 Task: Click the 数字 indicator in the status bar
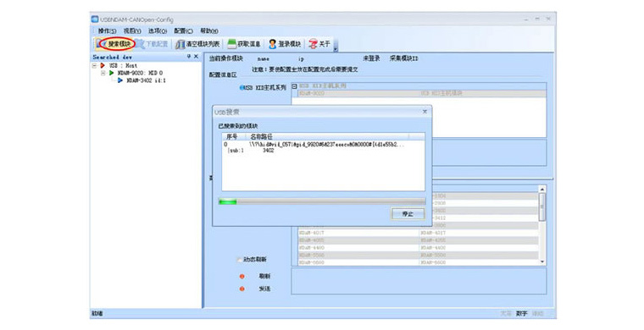tap(522, 314)
